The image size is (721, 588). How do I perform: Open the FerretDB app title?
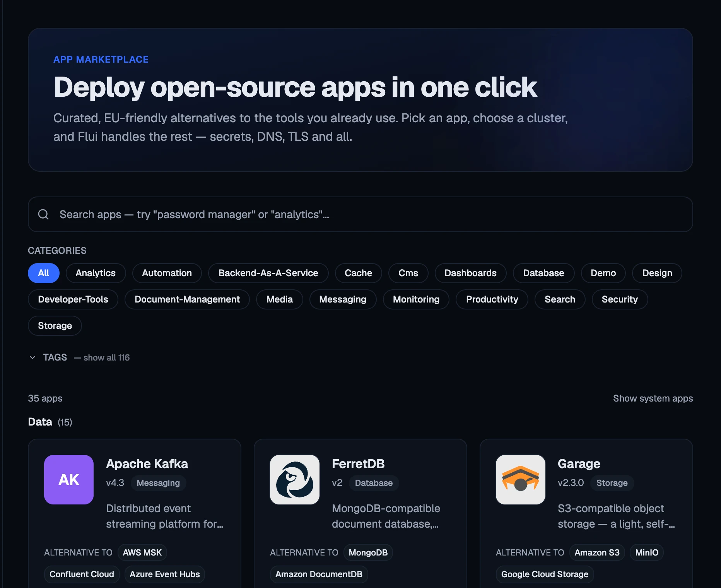click(x=358, y=464)
